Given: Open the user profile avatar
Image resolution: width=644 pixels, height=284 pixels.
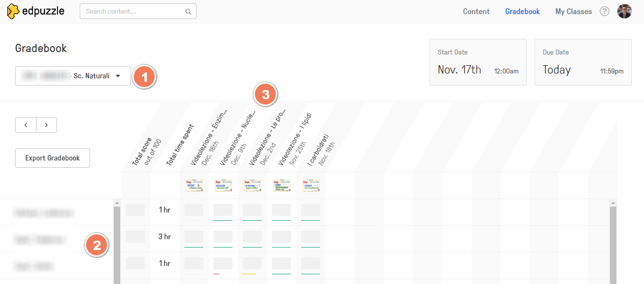Looking at the screenshot, I should point(624,11).
